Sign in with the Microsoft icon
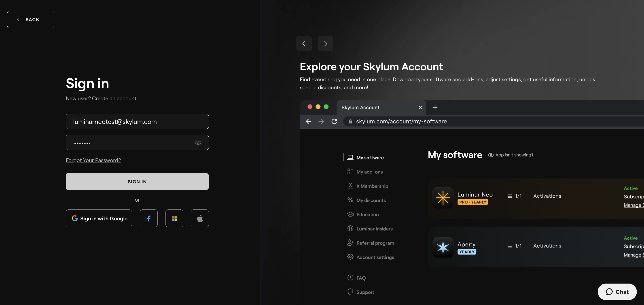 pyautogui.click(x=174, y=218)
